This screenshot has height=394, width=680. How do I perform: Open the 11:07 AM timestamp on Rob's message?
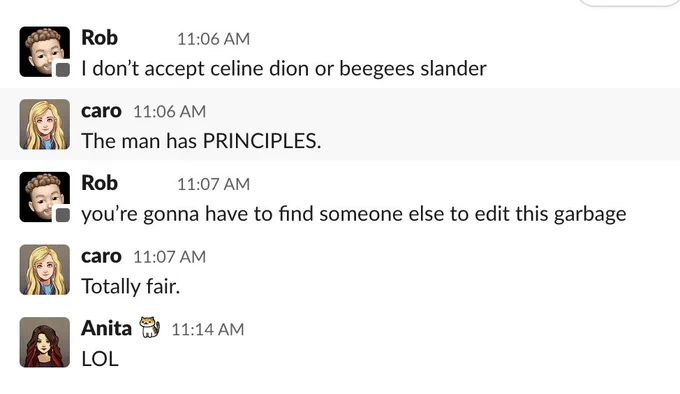213,184
